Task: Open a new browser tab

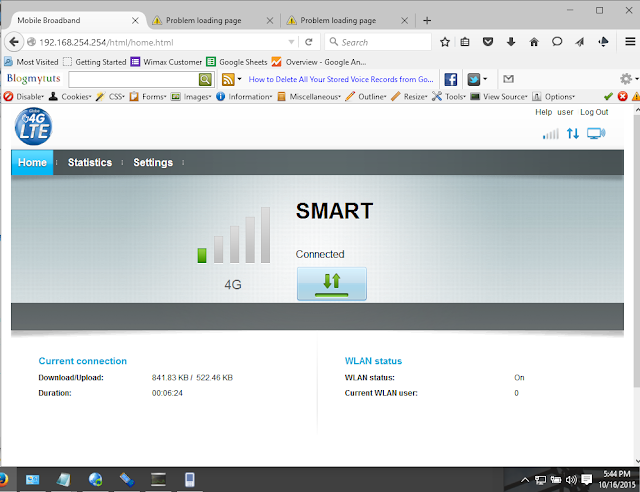Action: [427, 20]
